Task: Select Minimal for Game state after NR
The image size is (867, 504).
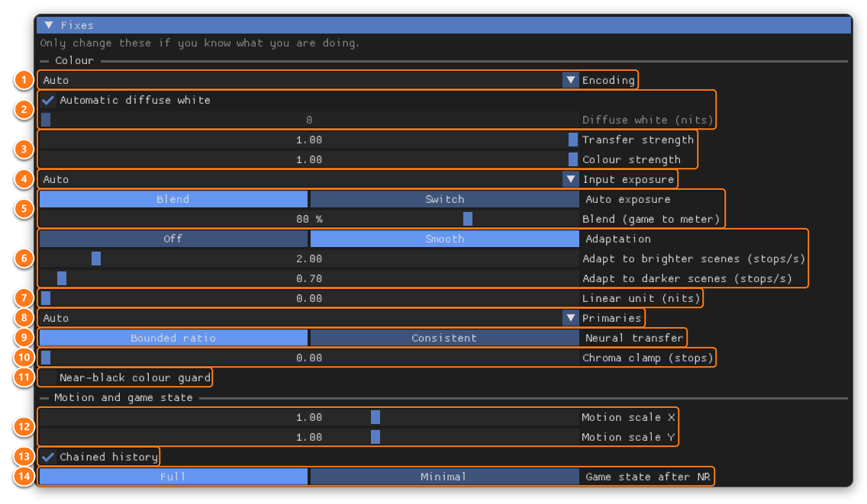Action: pos(444,477)
